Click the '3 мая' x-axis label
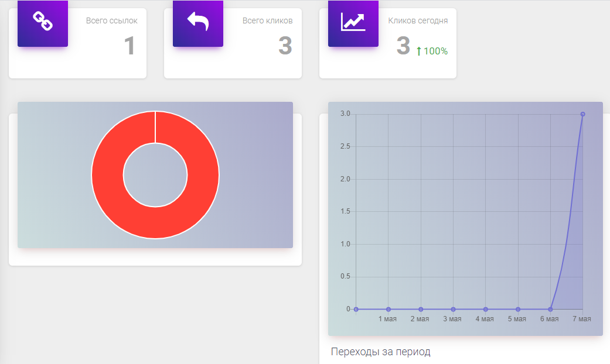 [x=452, y=319]
